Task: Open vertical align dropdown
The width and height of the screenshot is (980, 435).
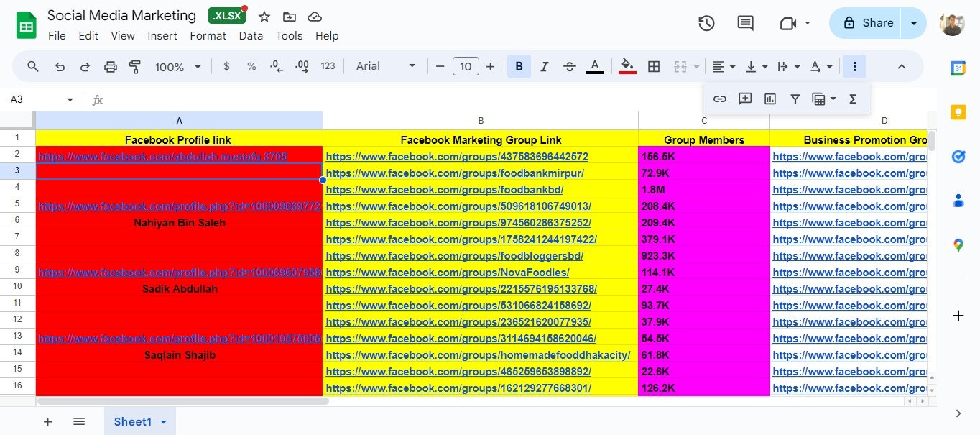Action: click(757, 66)
